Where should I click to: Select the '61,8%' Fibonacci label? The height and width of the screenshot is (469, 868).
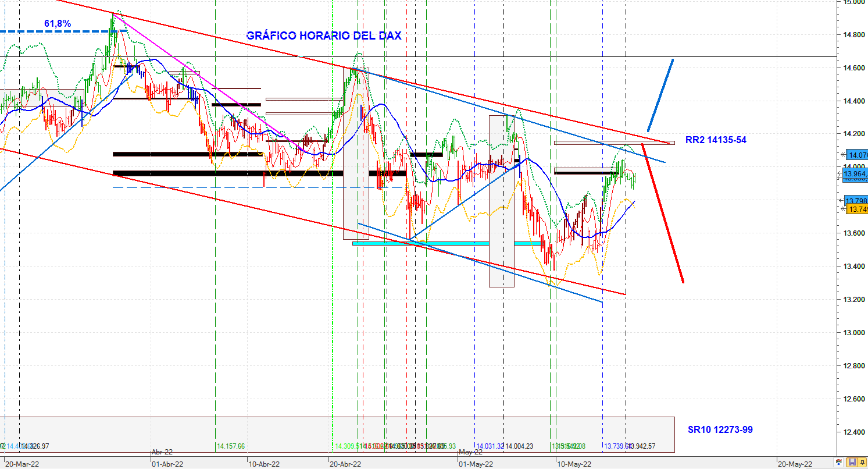click(x=58, y=24)
